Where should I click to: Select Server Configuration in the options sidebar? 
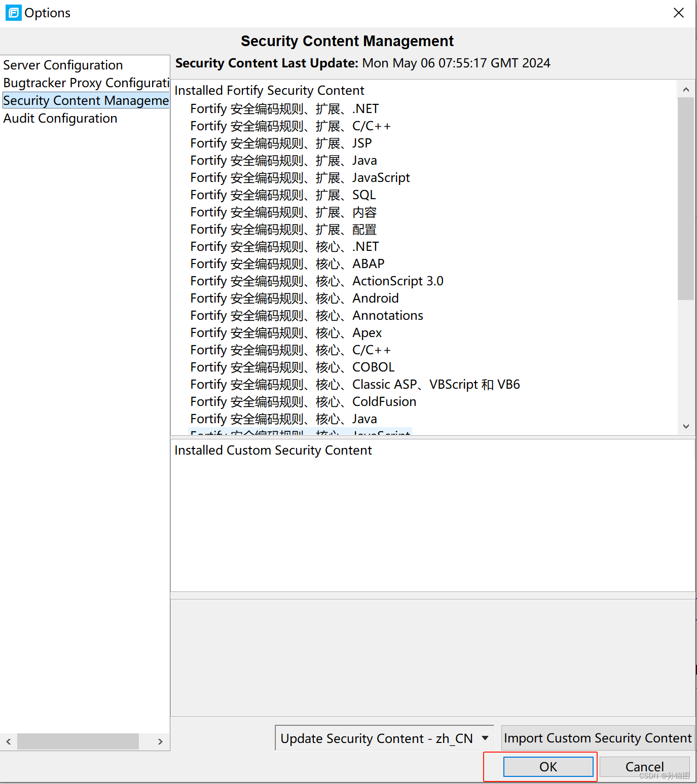click(62, 65)
